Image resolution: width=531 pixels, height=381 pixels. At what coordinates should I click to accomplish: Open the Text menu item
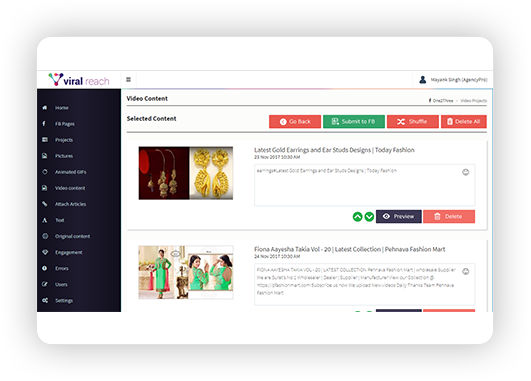[x=60, y=220]
